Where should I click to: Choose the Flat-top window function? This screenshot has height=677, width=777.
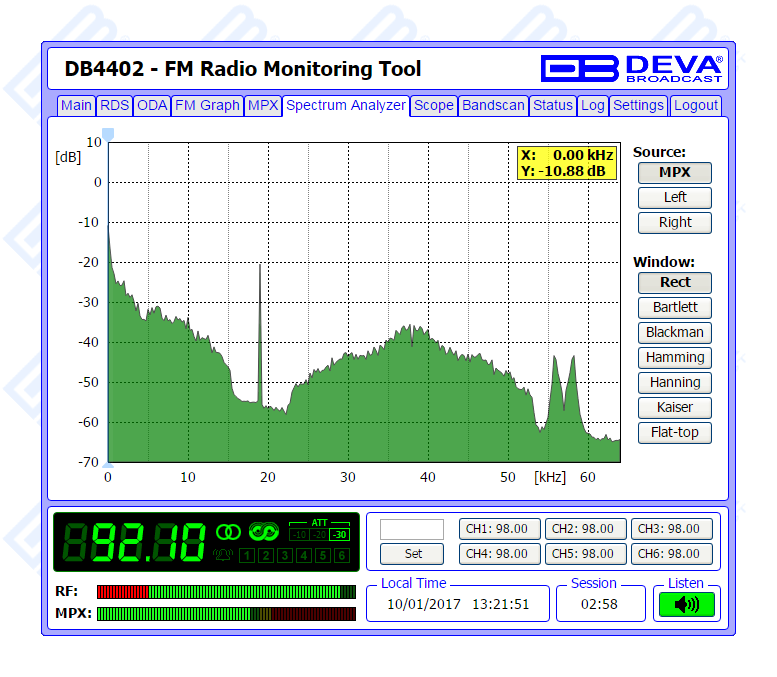tap(675, 432)
